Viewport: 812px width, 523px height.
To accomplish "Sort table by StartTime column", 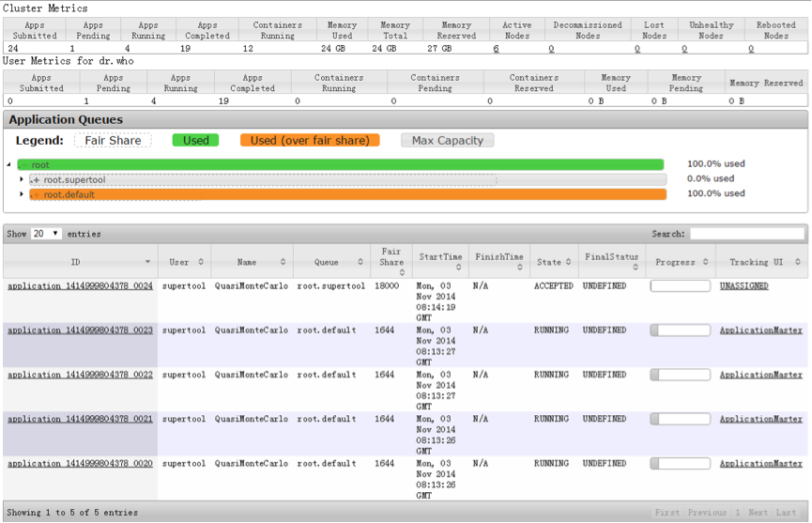I will [440, 262].
